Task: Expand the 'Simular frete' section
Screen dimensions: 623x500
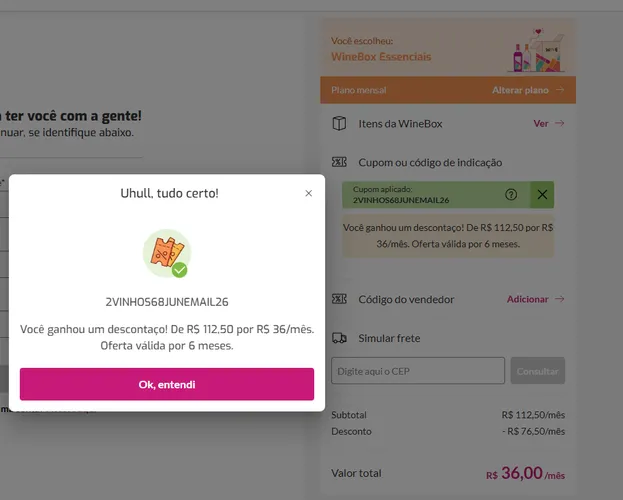Action: point(389,338)
